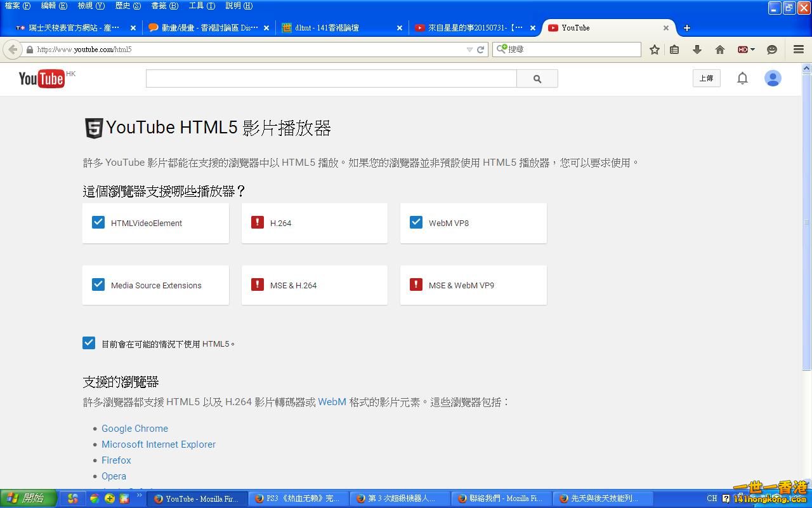The image size is (812, 508).
Task: Switch to 先天與後天技能列 taskbar window
Action: point(603,498)
